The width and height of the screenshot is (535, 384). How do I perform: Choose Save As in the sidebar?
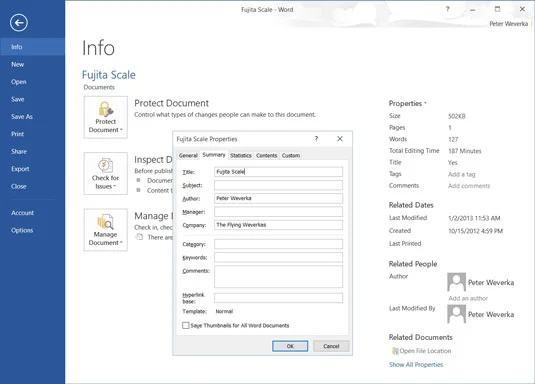32,116
